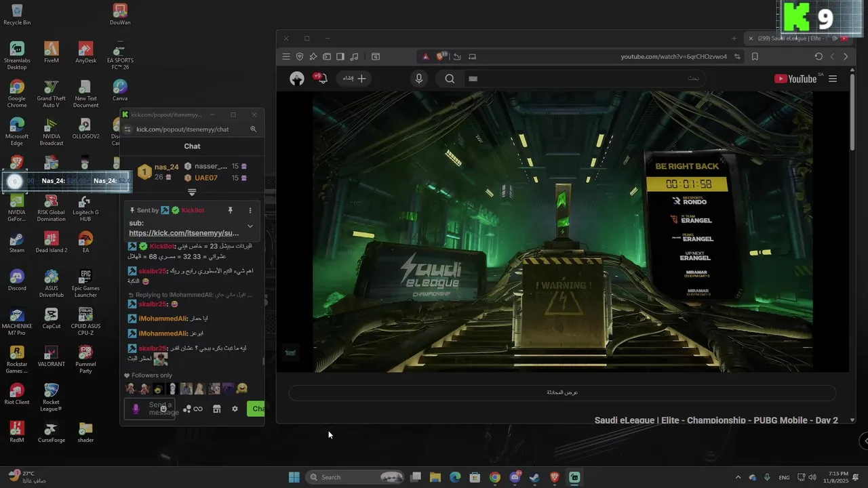Open Streamlabs Desktop shortcut

[17, 56]
